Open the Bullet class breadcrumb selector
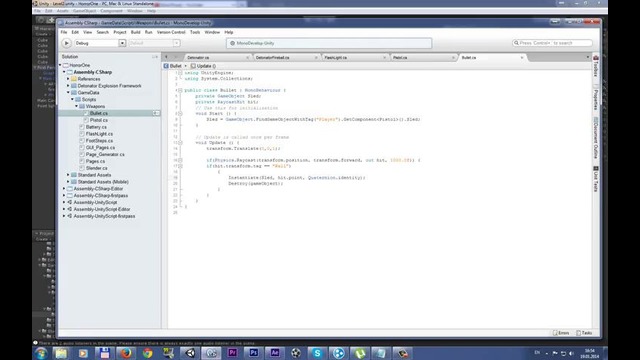The height and width of the screenshot is (360, 640). pos(176,66)
